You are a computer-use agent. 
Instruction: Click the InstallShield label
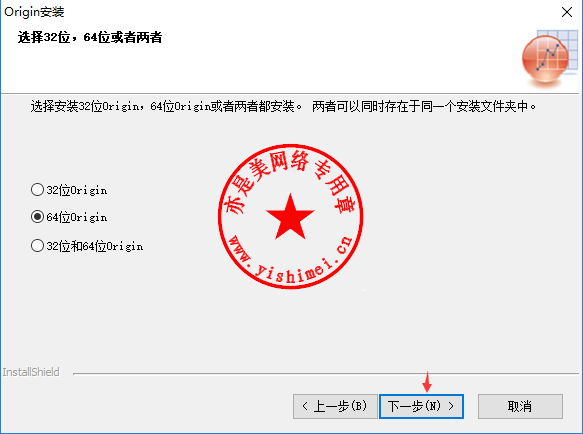[x=31, y=372]
